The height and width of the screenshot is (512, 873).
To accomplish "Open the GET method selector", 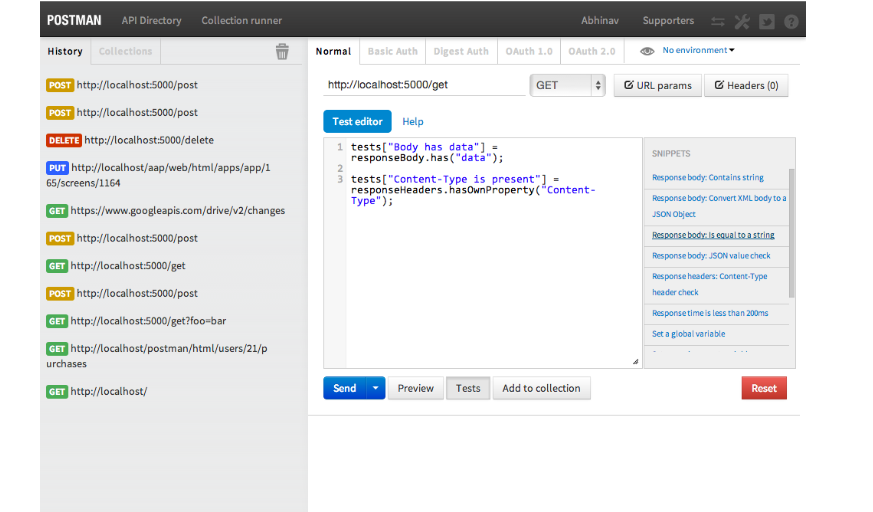I will pos(567,85).
